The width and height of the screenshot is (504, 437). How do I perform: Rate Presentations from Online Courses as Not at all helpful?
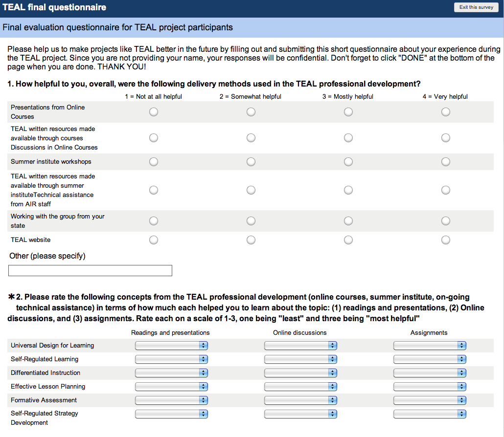(154, 112)
